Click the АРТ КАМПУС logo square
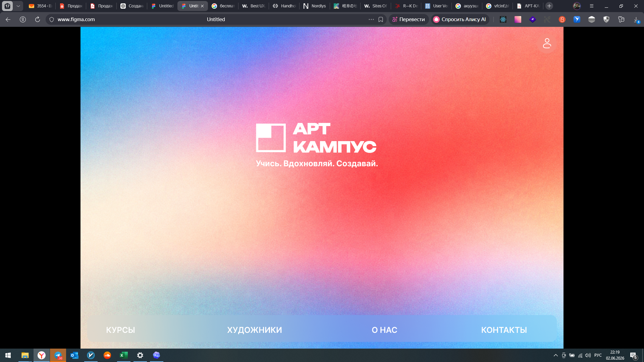The height and width of the screenshot is (362, 644). pyautogui.click(x=271, y=138)
